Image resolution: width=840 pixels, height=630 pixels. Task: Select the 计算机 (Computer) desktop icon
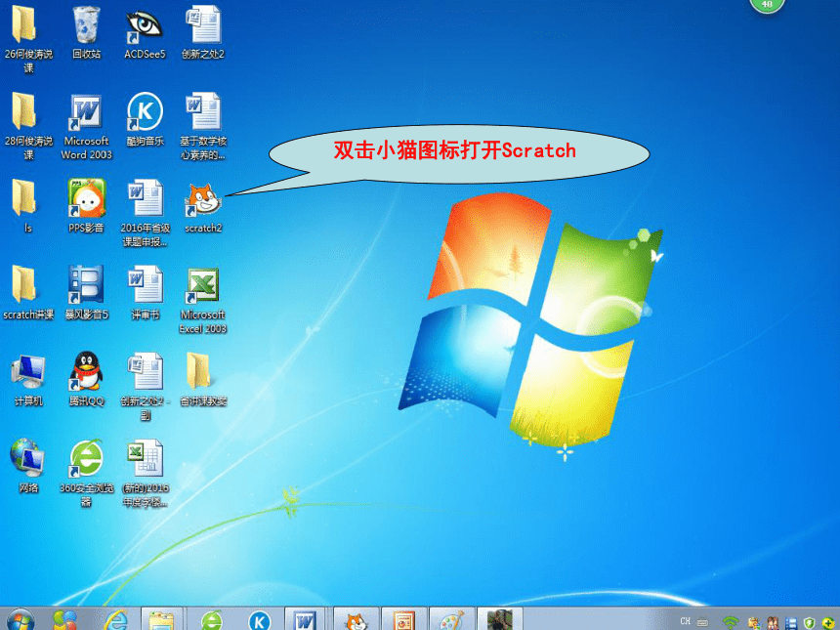[28, 372]
